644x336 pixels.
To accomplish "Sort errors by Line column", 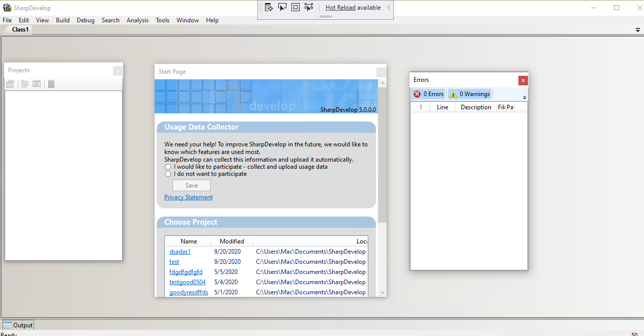I will (x=443, y=107).
